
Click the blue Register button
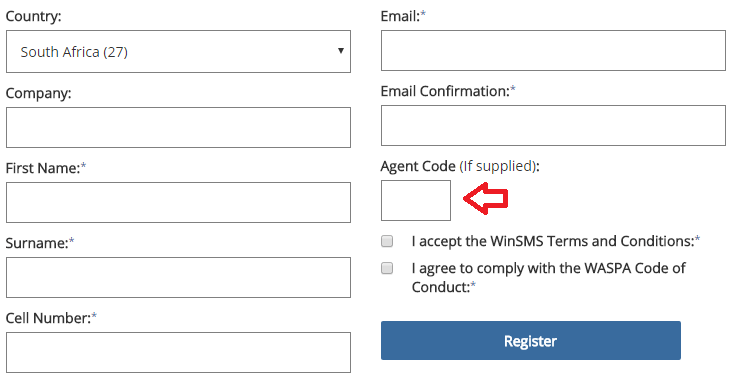[x=531, y=340]
